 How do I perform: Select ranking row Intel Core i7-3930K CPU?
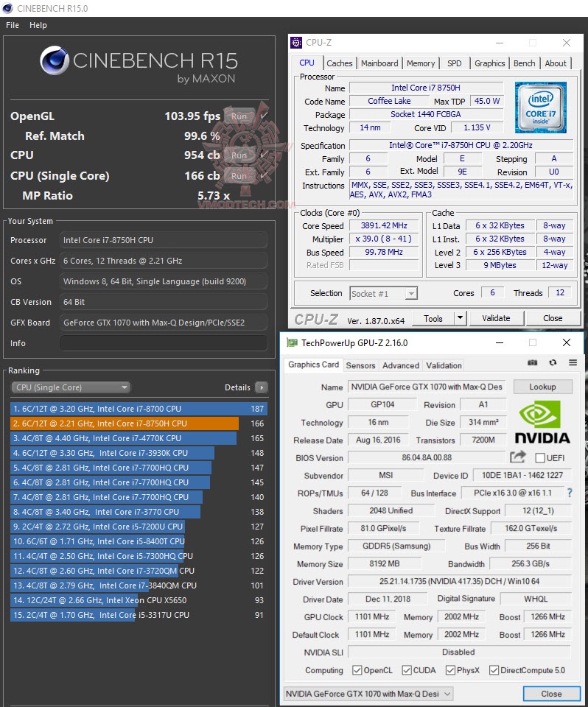(139, 453)
